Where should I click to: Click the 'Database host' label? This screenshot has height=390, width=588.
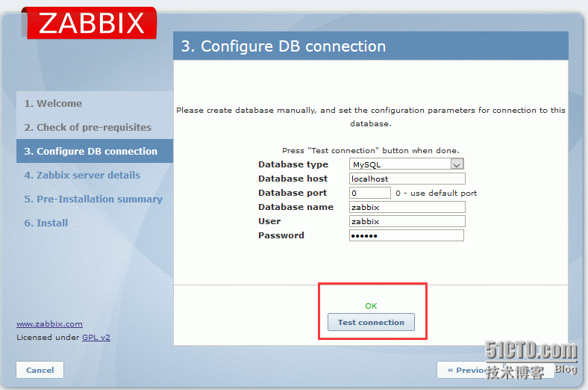coord(293,179)
